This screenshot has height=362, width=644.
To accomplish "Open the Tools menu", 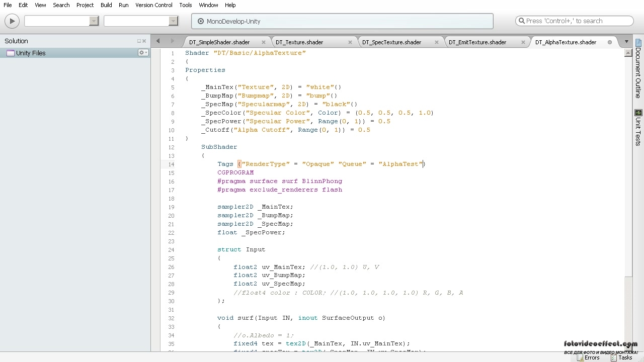I will pos(186,5).
